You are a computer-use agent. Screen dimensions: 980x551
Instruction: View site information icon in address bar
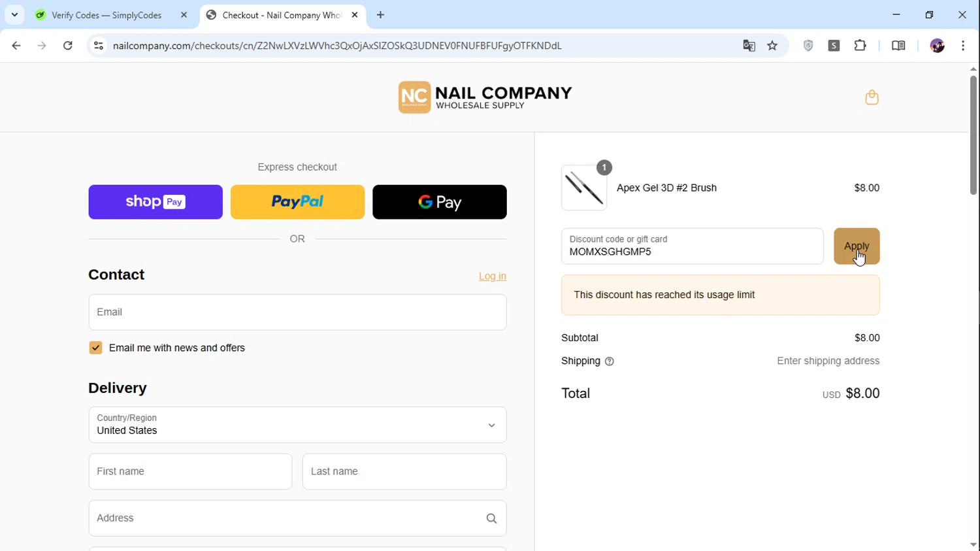point(99,46)
